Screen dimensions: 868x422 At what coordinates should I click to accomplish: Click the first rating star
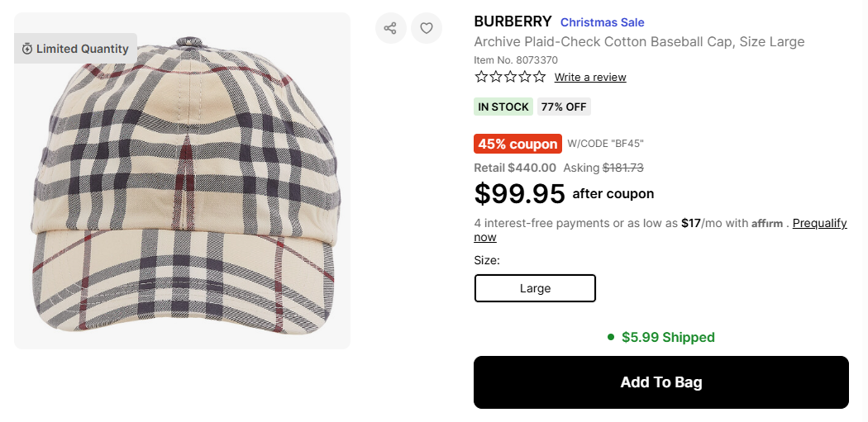click(x=481, y=77)
